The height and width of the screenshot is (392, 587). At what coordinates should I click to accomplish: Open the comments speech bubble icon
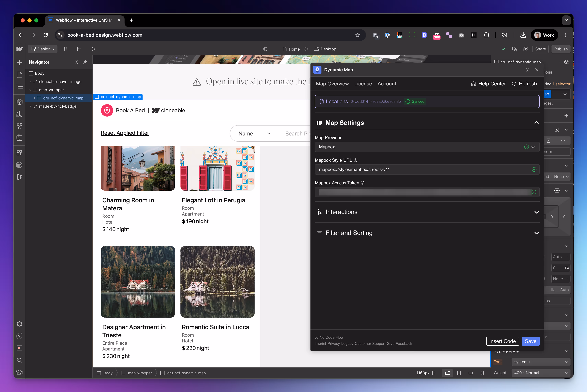tap(526, 49)
